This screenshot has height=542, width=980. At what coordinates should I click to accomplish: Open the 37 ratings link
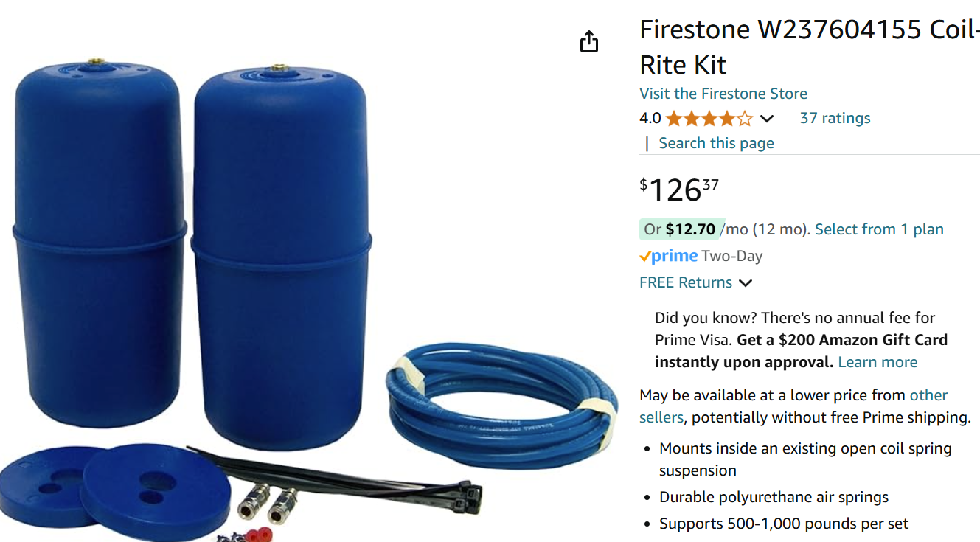[x=835, y=118]
